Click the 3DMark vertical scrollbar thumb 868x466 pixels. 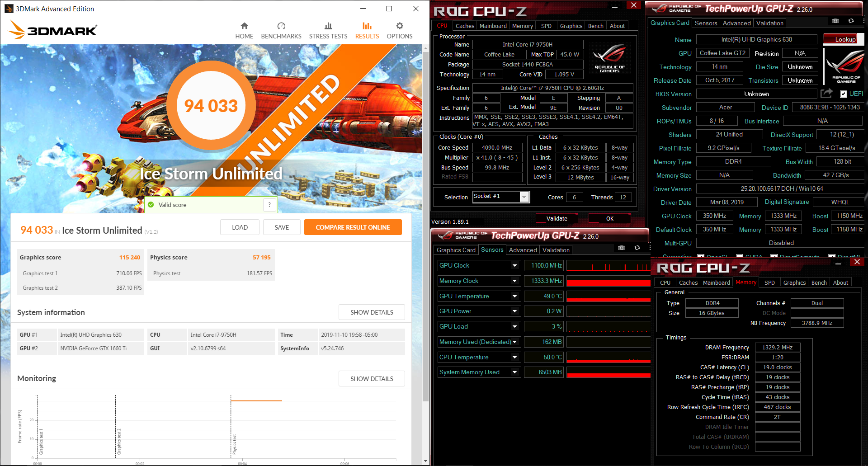coord(425,226)
